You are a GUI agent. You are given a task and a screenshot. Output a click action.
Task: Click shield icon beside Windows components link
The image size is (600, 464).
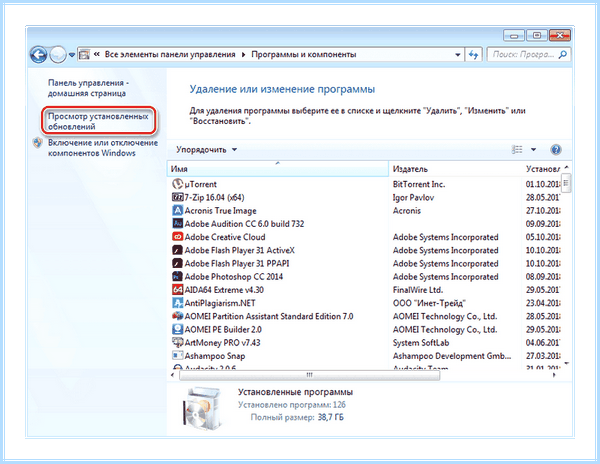pyautogui.click(x=38, y=143)
